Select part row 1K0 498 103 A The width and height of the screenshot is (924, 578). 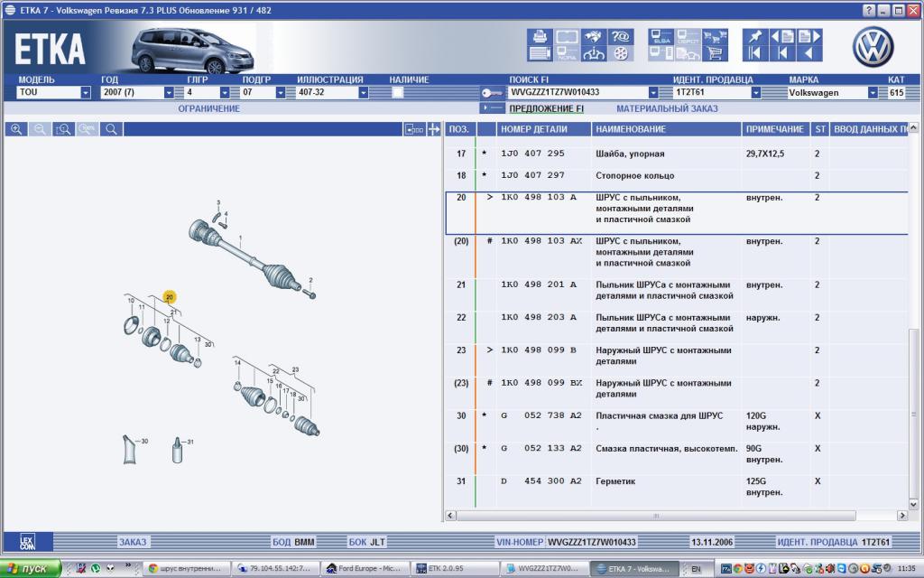(677, 213)
